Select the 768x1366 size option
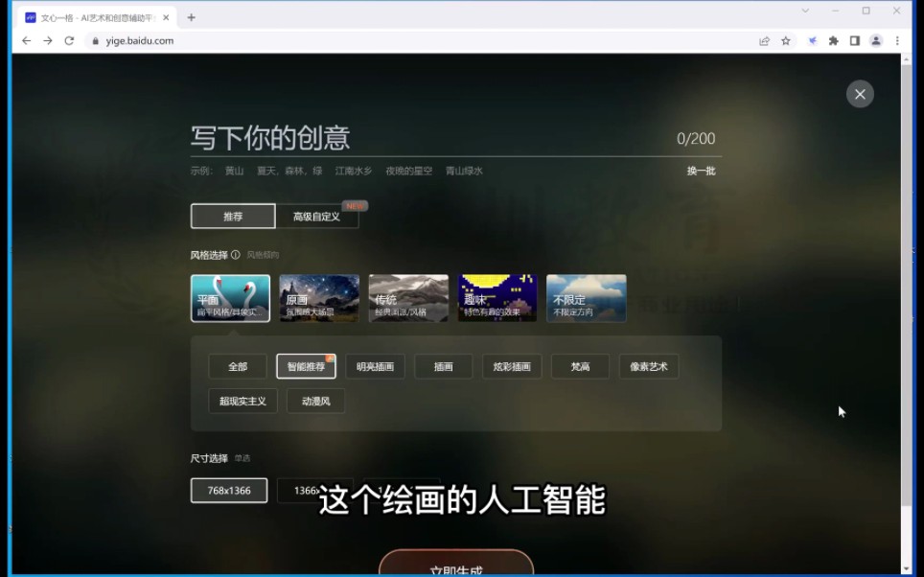The image size is (924, 577). 228,490
